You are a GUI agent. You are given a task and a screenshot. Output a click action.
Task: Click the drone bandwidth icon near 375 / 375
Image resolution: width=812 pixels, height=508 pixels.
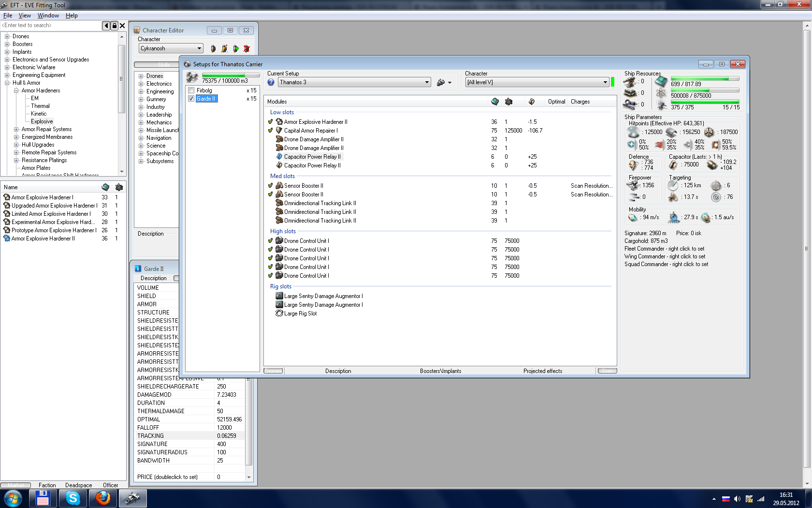pyautogui.click(x=662, y=105)
